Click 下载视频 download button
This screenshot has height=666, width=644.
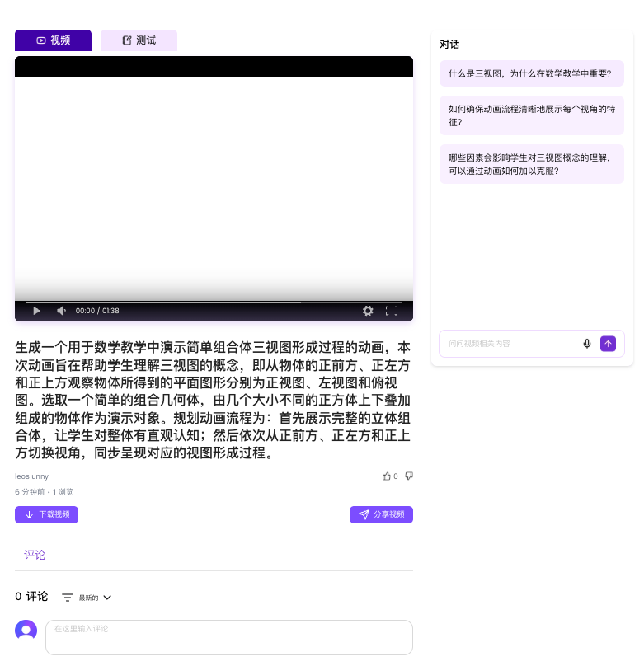pos(47,515)
